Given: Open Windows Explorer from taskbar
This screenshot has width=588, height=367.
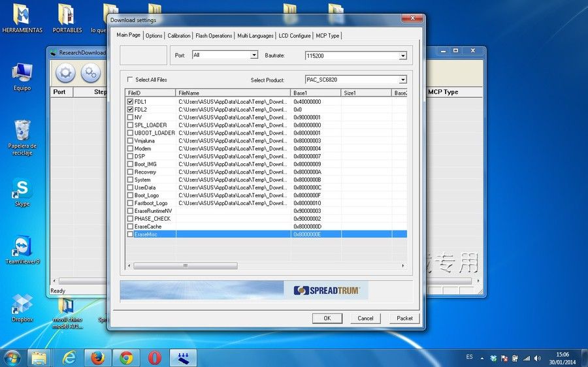Looking at the screenshot, I should click(39, 358).
